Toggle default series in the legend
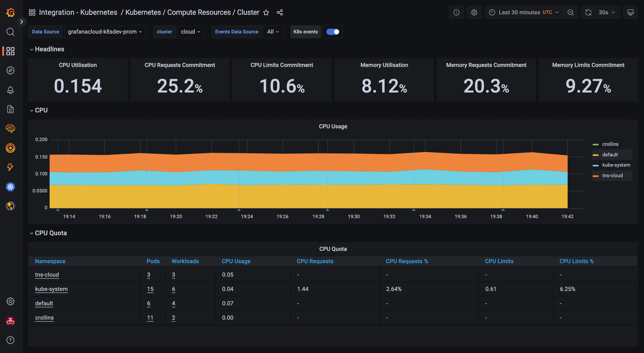The image size is (644, 353). point(610,155)
